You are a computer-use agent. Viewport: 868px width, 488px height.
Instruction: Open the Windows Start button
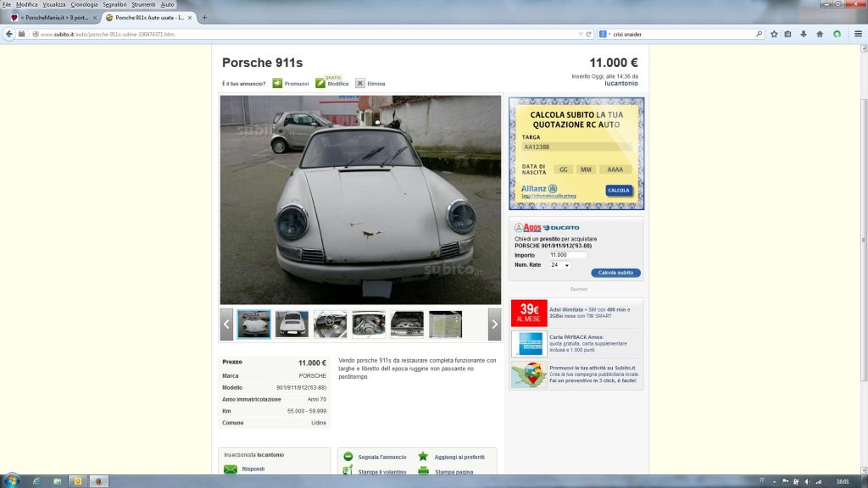11,481
